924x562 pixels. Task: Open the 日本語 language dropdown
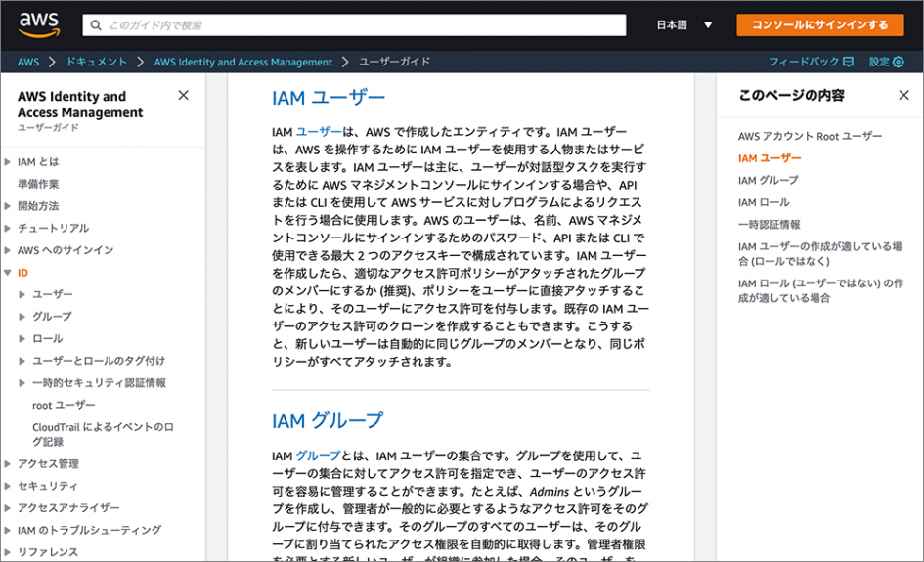tap(684, 25)
